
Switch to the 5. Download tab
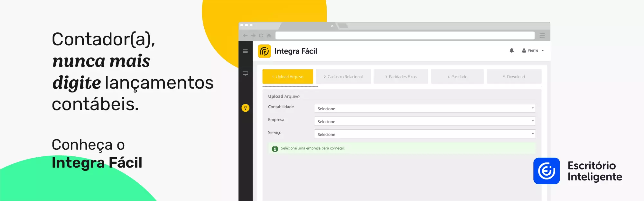coord(514,77)
